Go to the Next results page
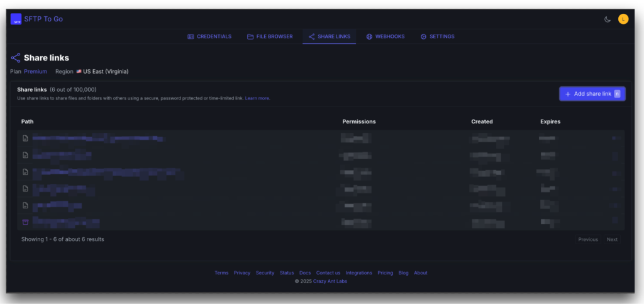This screenshot has width=644, height=304. click(611, 239)
